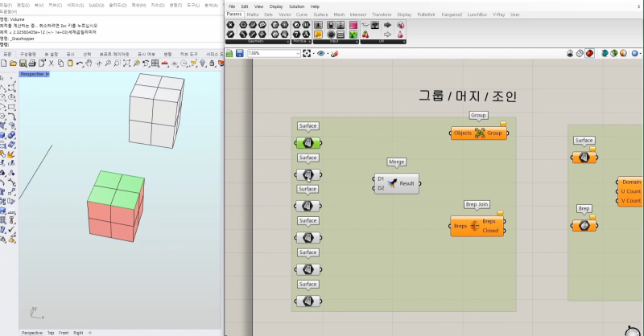The image size is (644, 336).
Task: Click New file icon in Rhino toolbar
Action: click(x=4, y=64)
